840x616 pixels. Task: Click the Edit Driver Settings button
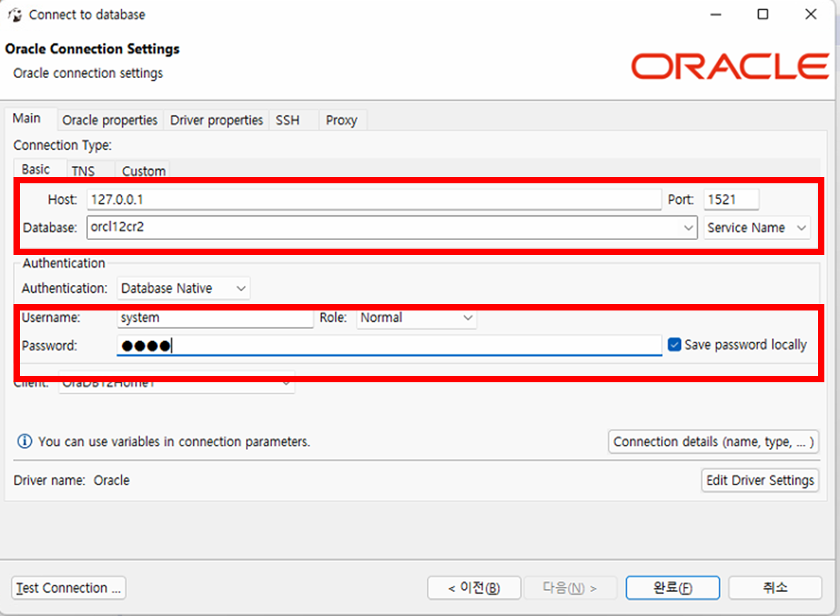tap(760, 480)
